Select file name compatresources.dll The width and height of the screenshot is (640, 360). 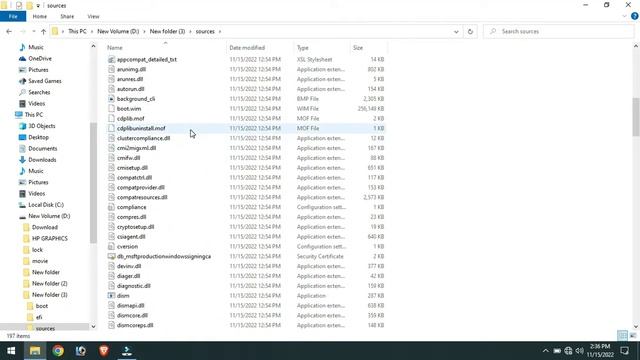[x=142, y=197]
